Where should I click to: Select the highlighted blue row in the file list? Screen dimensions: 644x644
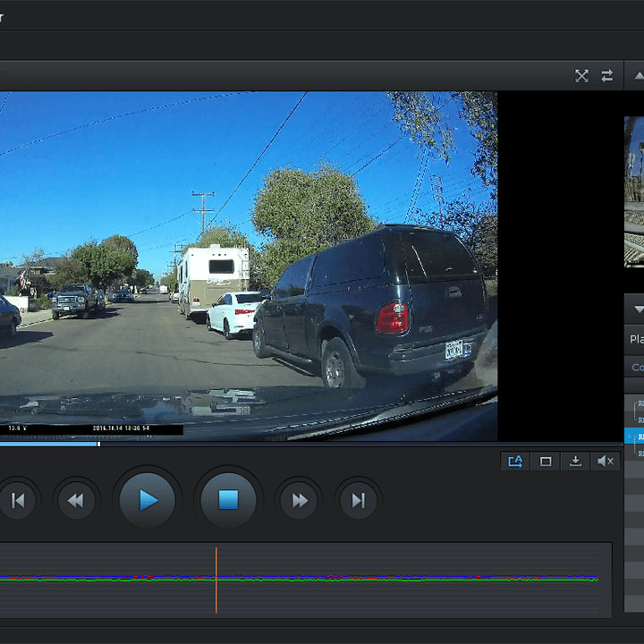tap(634, 436)
